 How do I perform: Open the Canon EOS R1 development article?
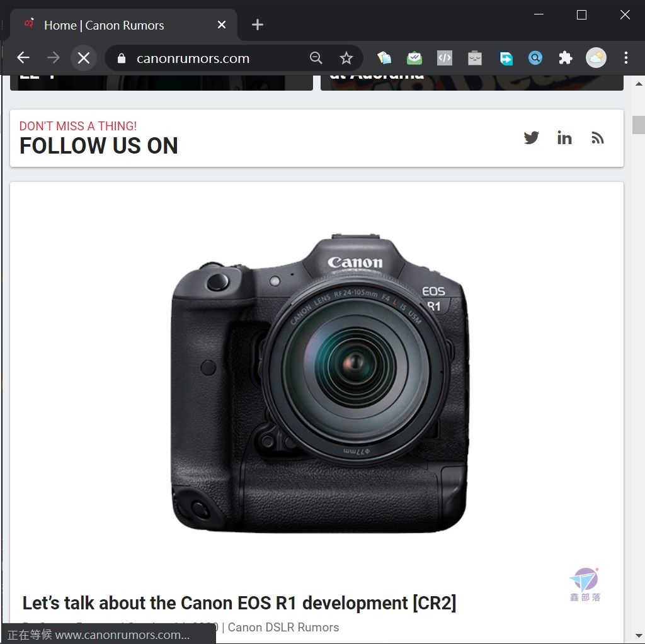click(x=239, y=603)
